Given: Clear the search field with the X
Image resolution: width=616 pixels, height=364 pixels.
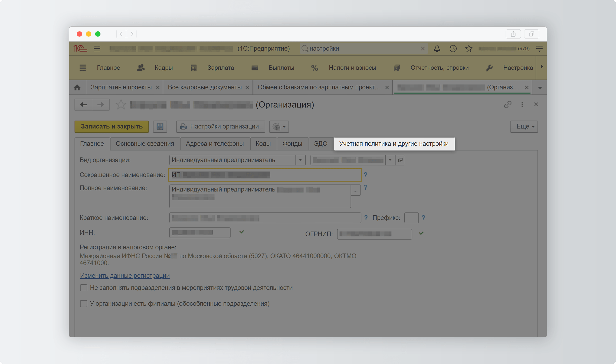Looking at the screenshot, I should [422, 49].
